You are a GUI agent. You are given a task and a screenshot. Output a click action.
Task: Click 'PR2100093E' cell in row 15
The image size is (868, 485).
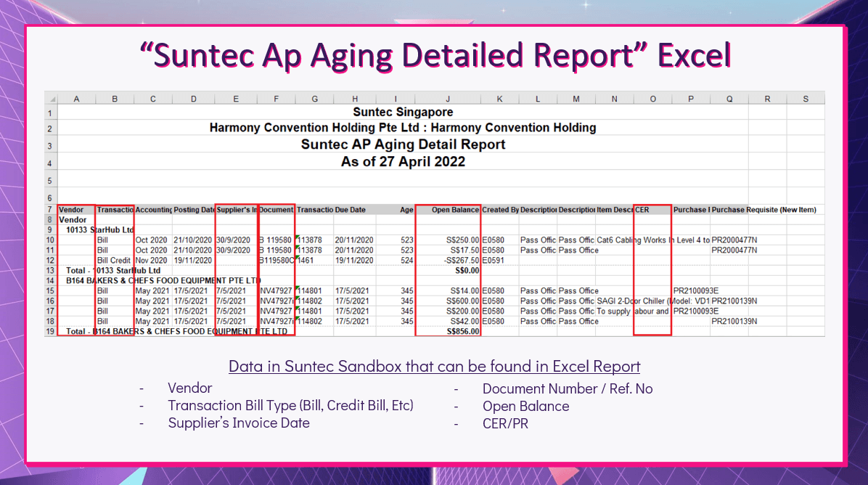696,290
